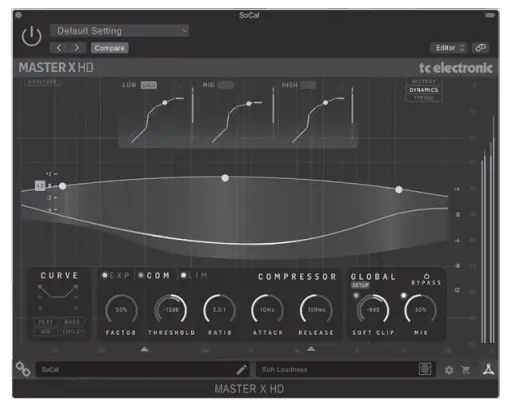Click the Mid band dynamics curve point
Image resolution: width=517 pixels, height=416 pixels.
coord(249,104)
